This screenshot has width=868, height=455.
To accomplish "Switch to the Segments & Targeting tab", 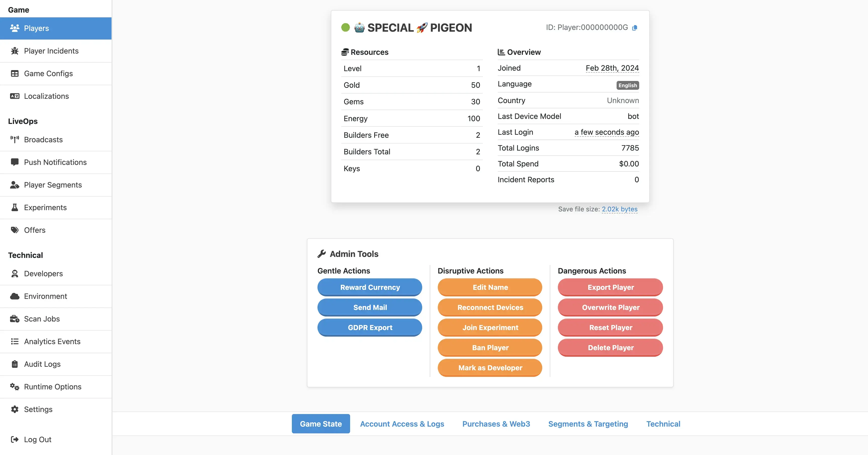I will pyautogui.click(x=588, y=424).
